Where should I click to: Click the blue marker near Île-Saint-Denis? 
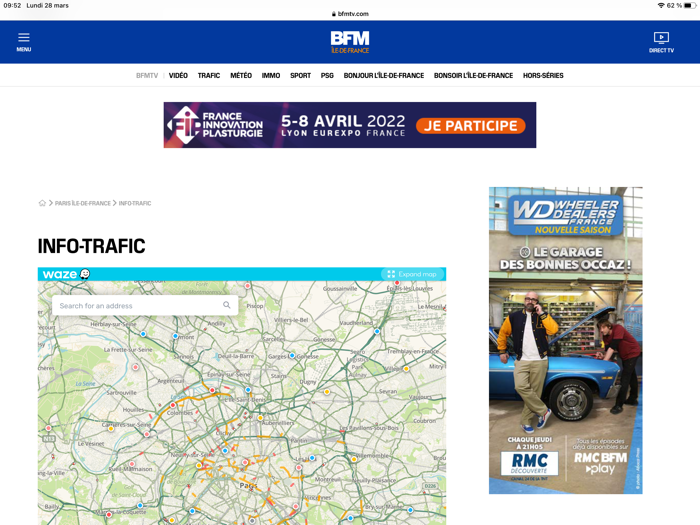248,390
